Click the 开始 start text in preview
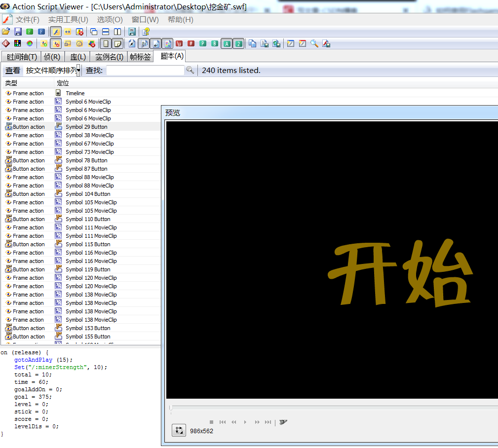Viewport: 498px width, 448px height. [x=400, y=273]
